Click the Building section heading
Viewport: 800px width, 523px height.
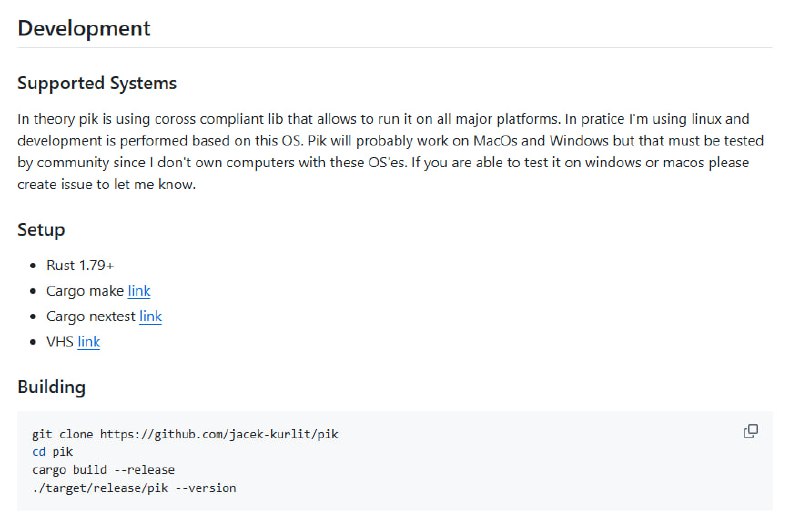coord(52,387)
